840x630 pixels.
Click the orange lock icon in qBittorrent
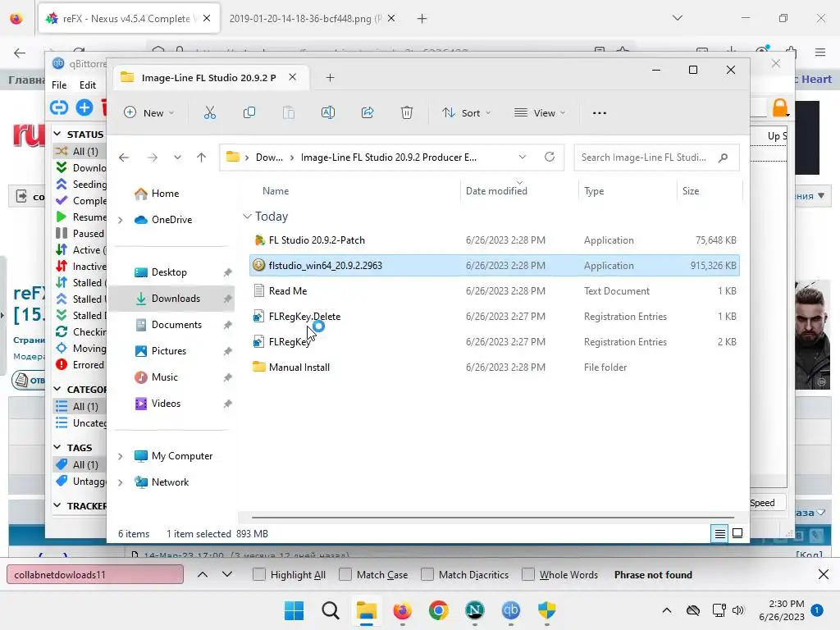pyautogui.click(x=780, y=108)
